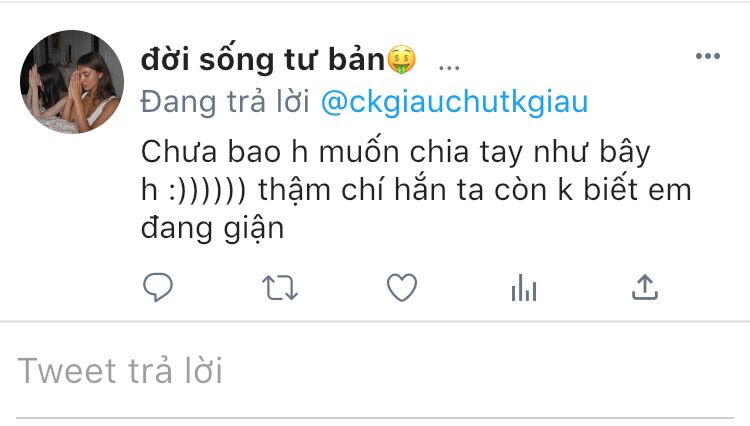View tweet analytics via bar chart icon
750x426 pixels.
point(524,287)
